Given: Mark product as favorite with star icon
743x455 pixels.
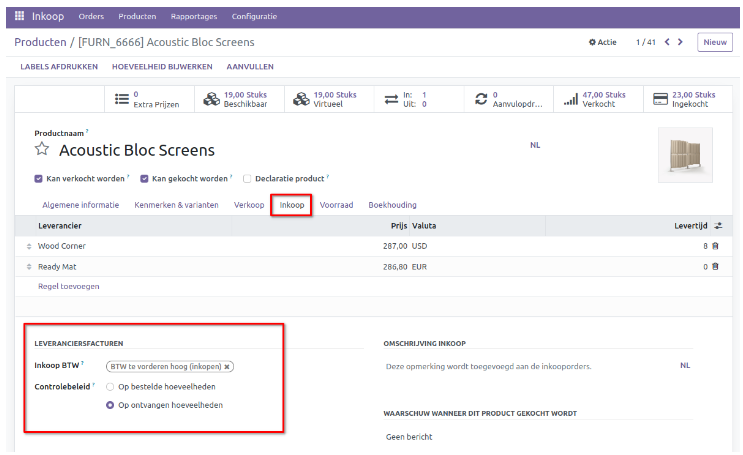Looking at the screenshot, I should [x=42, y=150].
